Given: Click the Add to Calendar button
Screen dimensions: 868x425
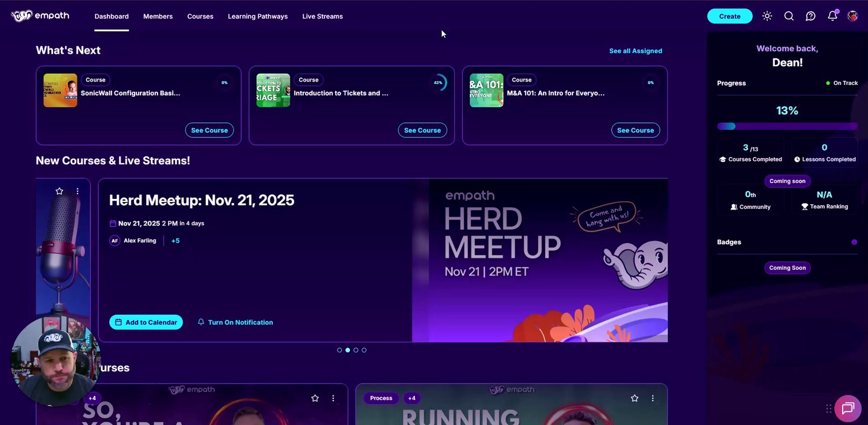Looking at the screenshot, I should (x=146, y=322).
